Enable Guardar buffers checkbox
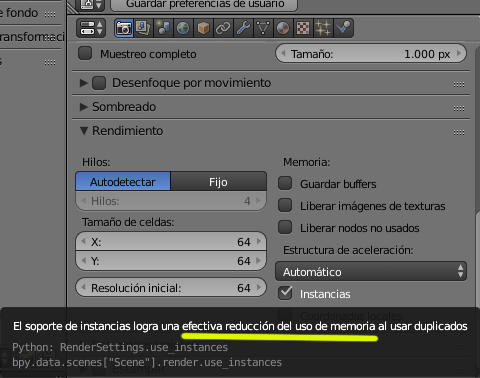The height and width of the screenshot is (378, 480). click(285, 183)
